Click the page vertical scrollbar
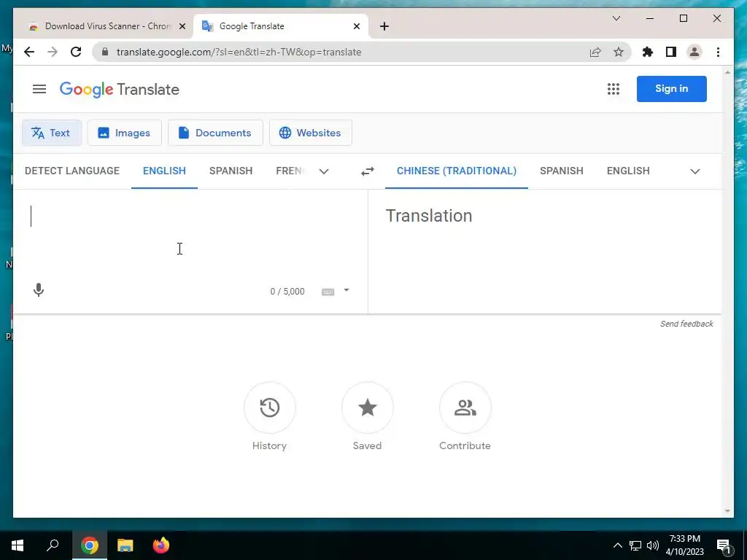The width and height of the screenshot is (747, 560). click(x=727, y=292)
